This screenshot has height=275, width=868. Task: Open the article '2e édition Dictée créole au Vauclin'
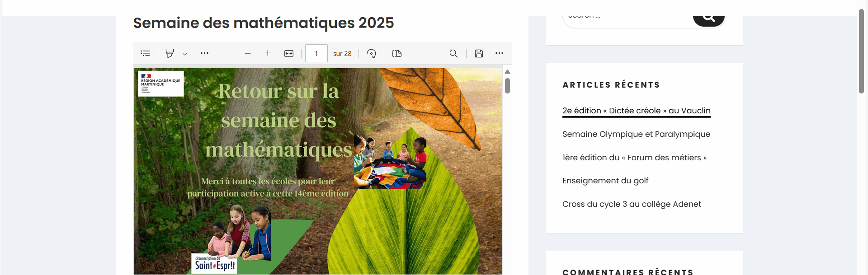[637, 111]
